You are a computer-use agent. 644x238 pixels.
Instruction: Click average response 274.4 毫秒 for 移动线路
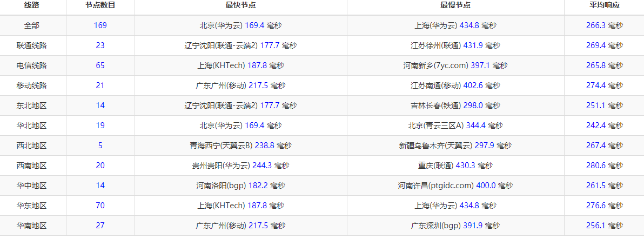(x=605, y=86)
